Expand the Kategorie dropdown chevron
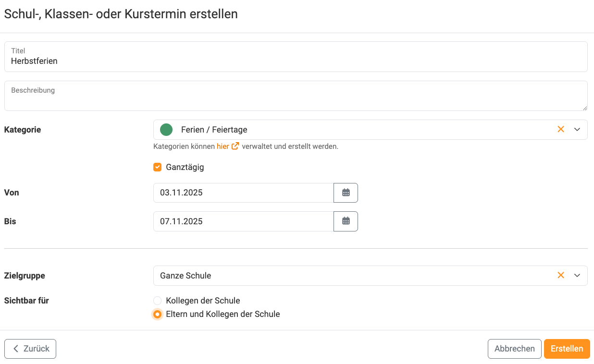Viewport: 594px width, 364px height. pos(577,129)
